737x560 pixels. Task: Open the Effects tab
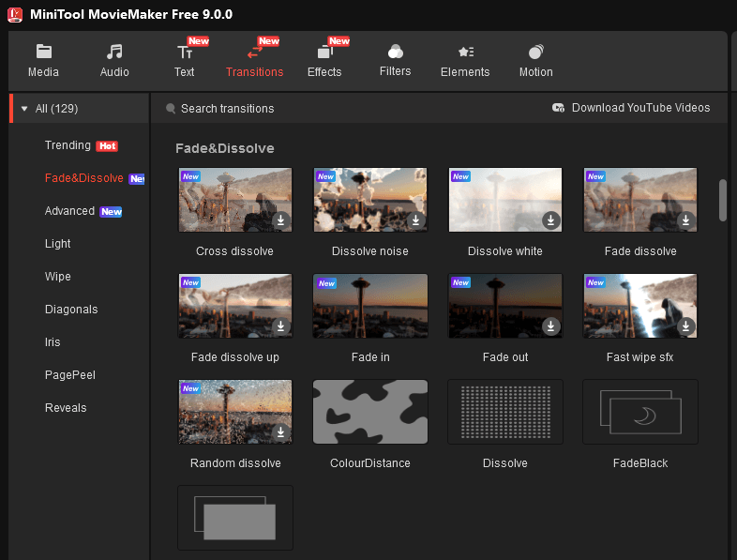[324, 61]
